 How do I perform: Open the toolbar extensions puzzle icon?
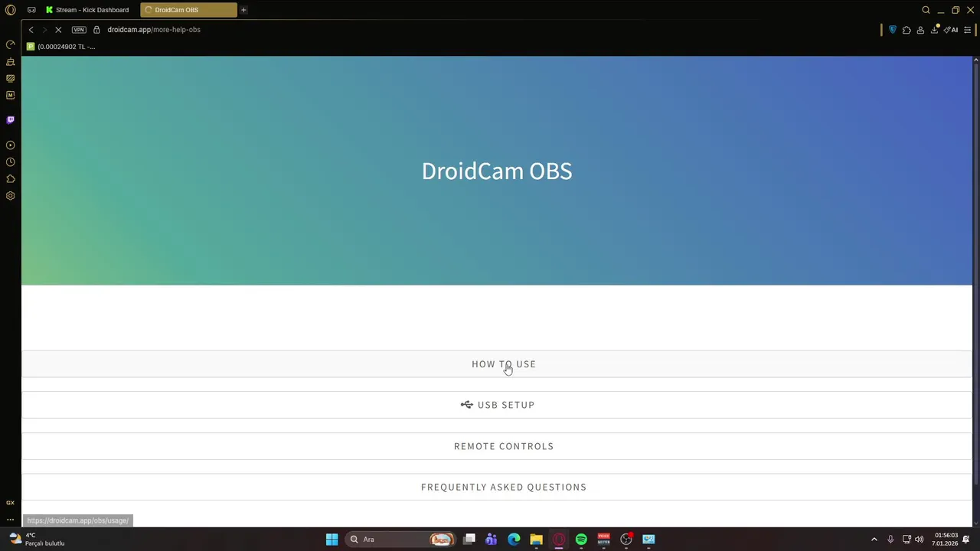[906, 30]
